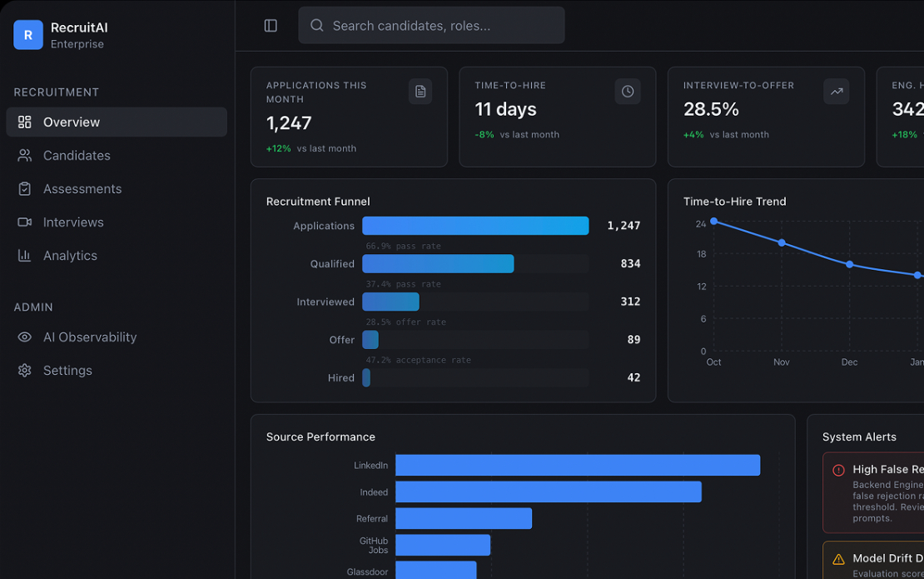This screenshot has height=579, width=924.
Task: Open the High False rejection alert
Action: click(873, 492)
